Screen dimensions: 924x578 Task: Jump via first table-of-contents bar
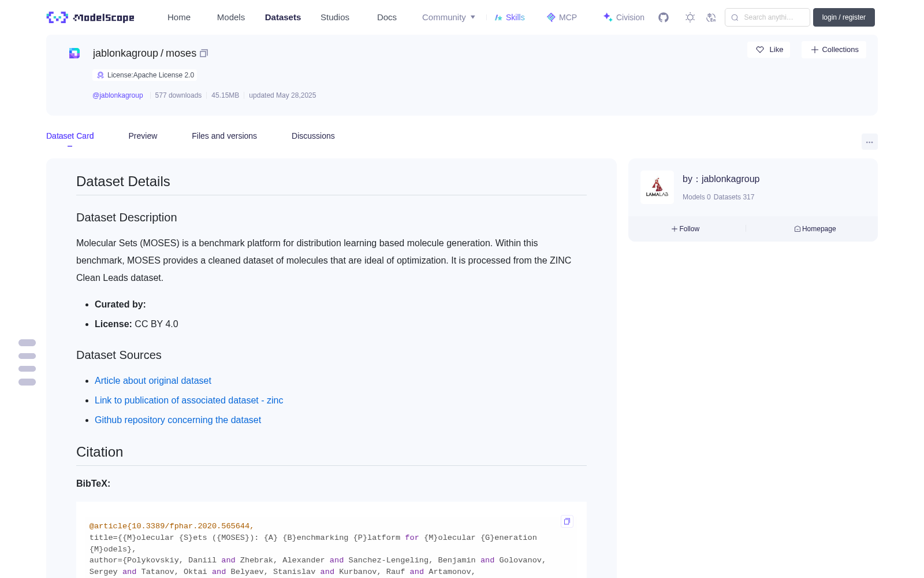[27, 343]
